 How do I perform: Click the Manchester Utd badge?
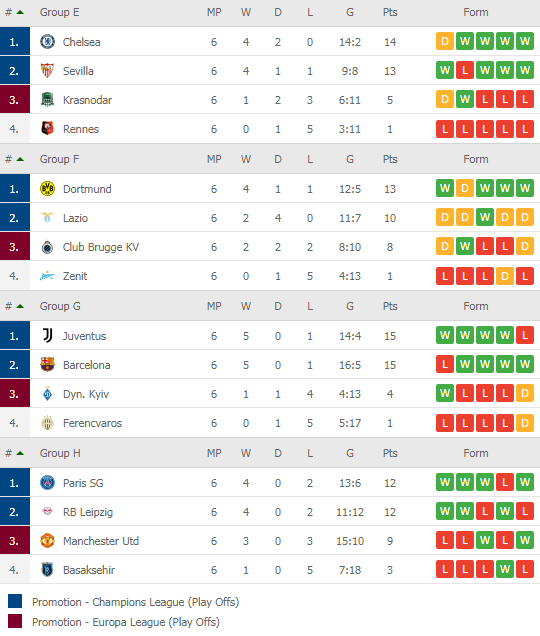[47, 541]
